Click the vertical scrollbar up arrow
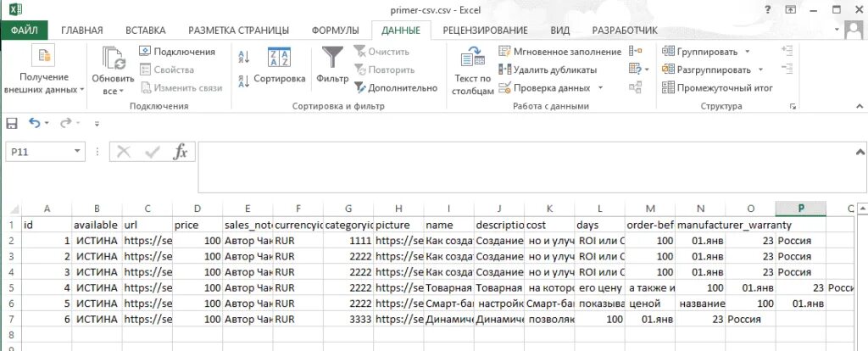This screenshot has width=868, height=351. tap(862, 209)
